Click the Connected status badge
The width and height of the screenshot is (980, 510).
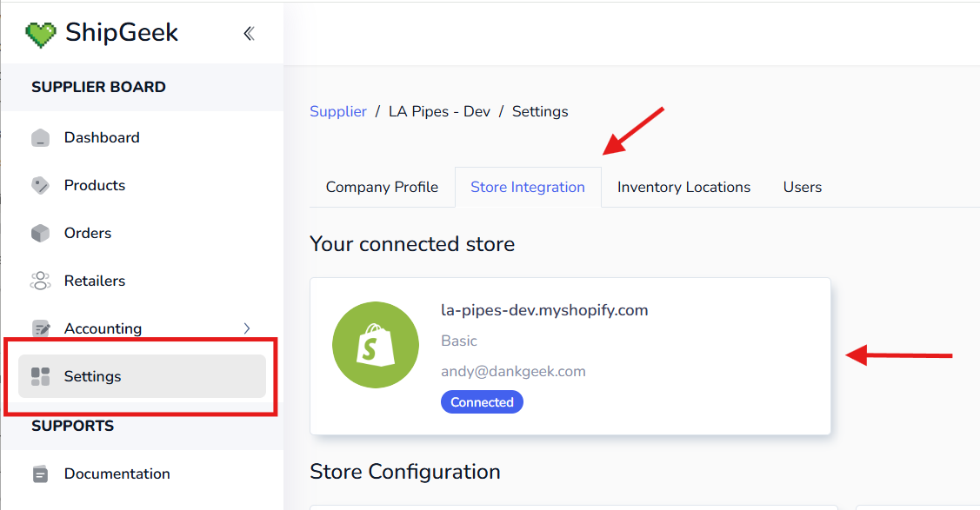pos(482,402)
